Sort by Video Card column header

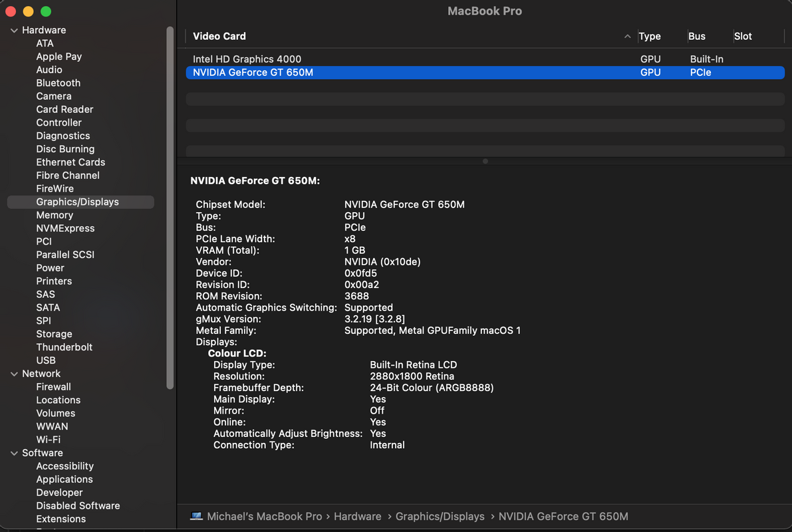click(219, 37)
